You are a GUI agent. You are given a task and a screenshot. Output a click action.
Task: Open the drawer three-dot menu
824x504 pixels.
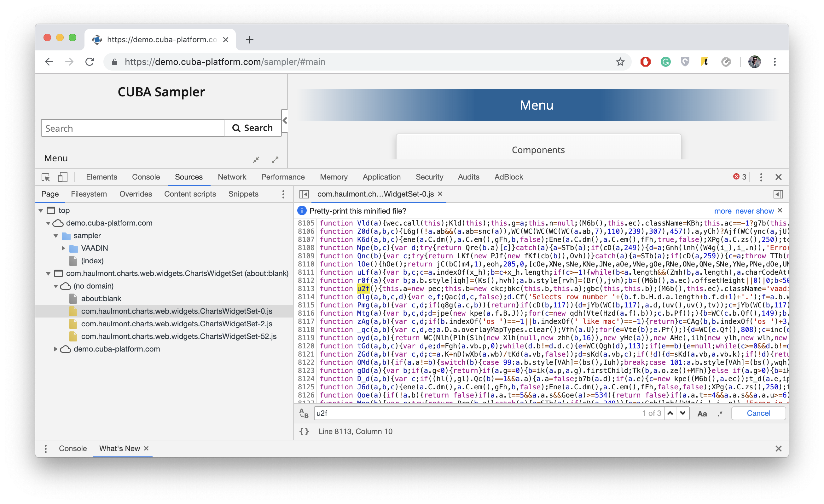[46, 449]
